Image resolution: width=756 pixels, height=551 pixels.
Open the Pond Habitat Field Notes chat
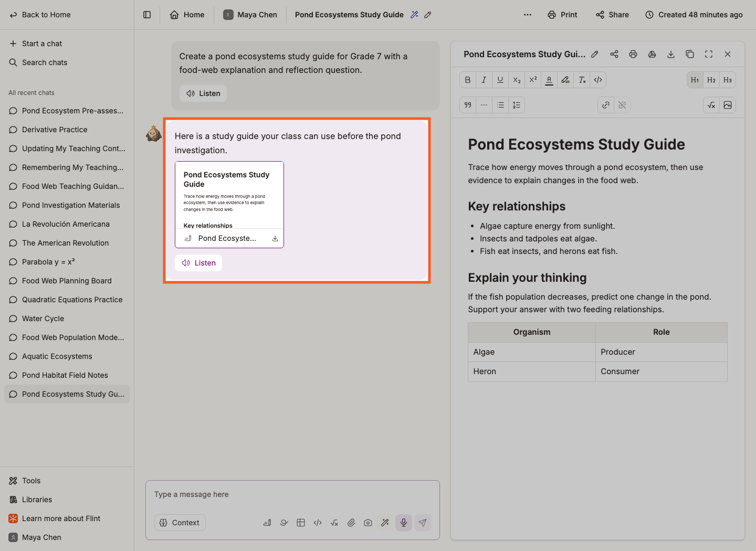tap(67, 375)
